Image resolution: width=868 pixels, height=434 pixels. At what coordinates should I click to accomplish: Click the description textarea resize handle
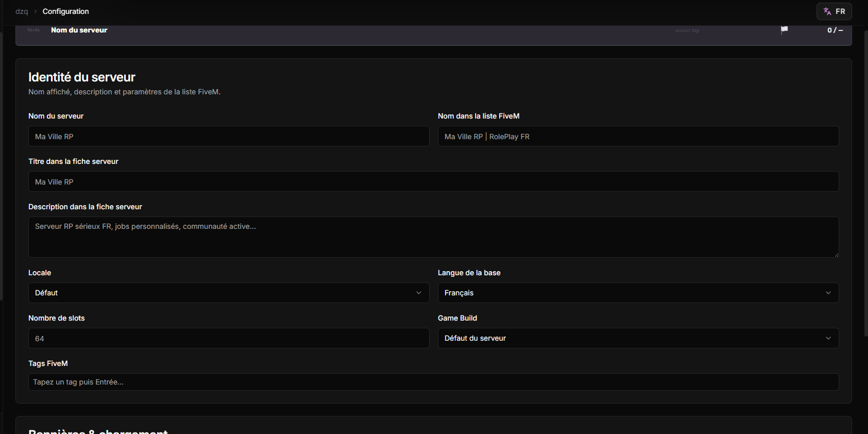coord(836,255)
